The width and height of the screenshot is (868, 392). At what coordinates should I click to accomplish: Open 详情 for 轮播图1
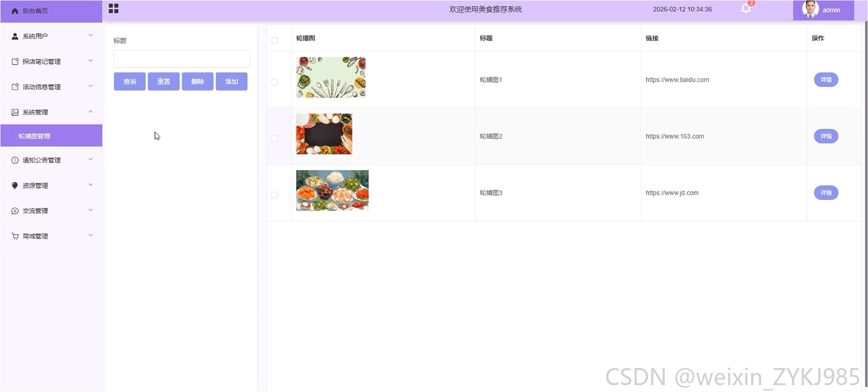826,80
